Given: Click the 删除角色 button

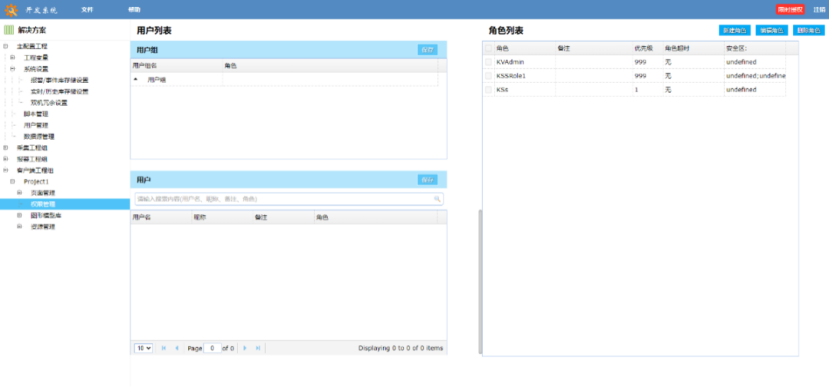Looking at the screenshot, I should coord(809,31).
